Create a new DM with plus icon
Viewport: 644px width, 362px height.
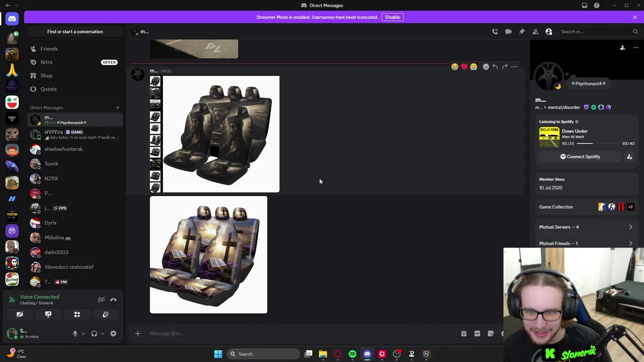click(117, 108)
